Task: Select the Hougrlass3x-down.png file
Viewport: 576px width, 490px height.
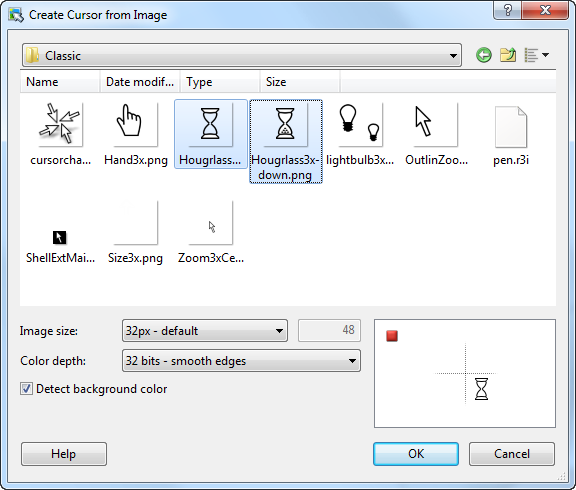Action: (x=286, y=141)
